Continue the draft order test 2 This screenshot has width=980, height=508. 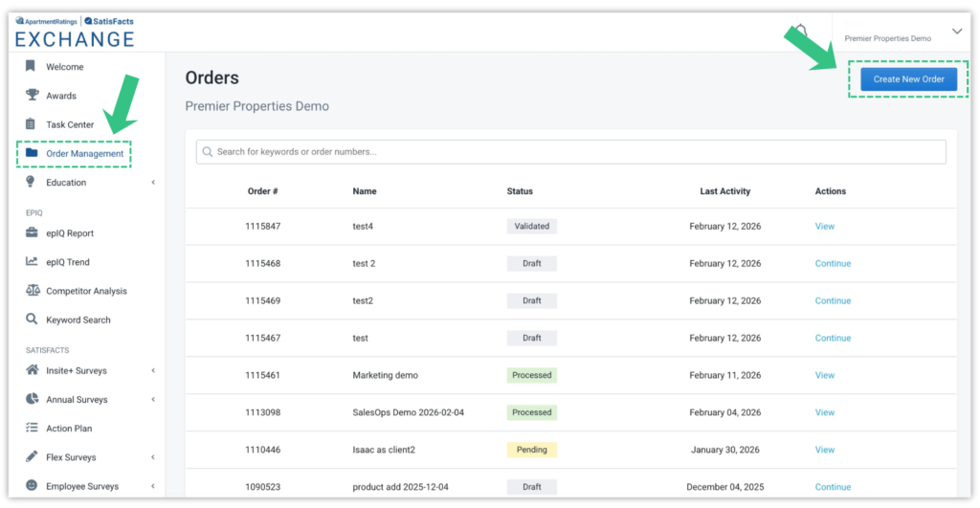(832, 264)
